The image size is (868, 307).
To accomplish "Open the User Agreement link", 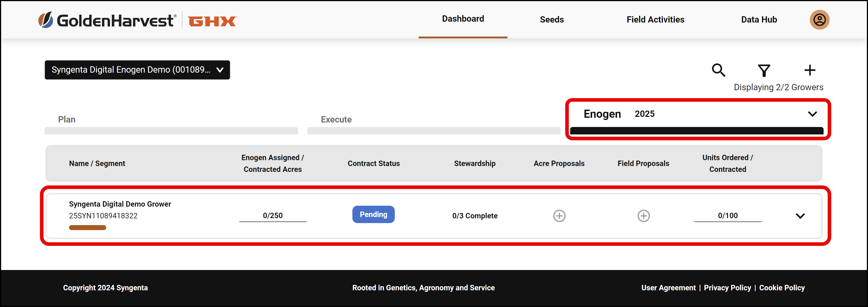I will tap(668, 287).
